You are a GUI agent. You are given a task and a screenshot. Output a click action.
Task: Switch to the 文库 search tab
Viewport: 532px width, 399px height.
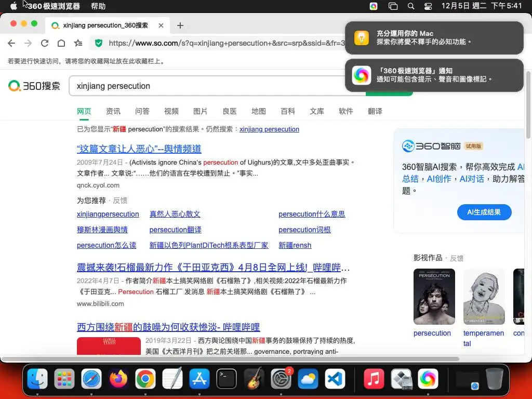[317, 111]
